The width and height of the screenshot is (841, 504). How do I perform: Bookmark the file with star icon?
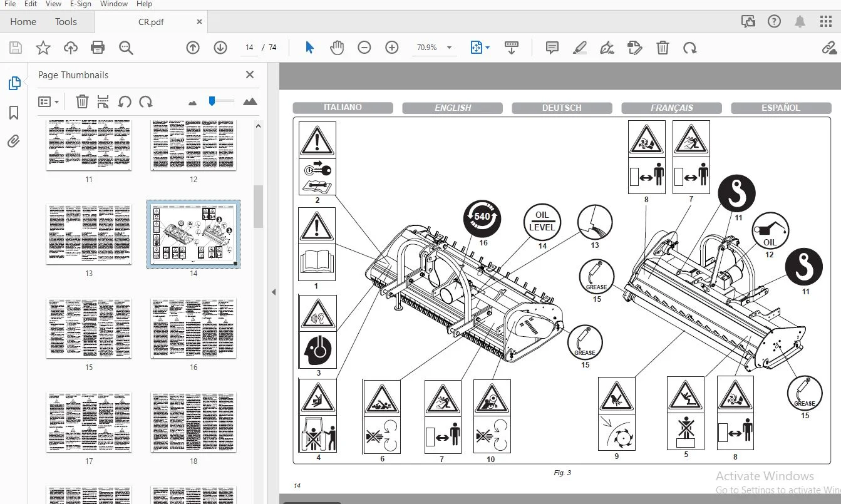tap(43, 48)
